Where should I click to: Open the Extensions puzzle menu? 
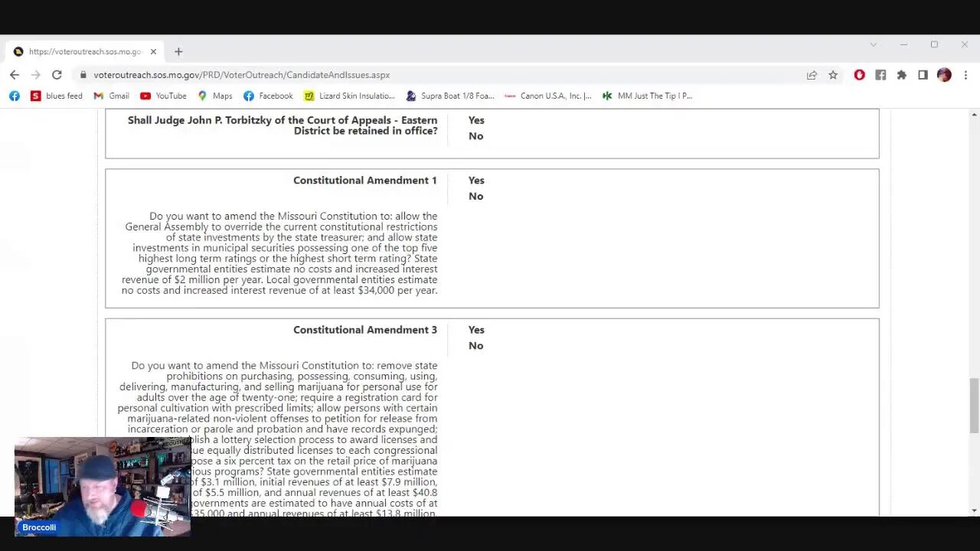click(902, 75)
